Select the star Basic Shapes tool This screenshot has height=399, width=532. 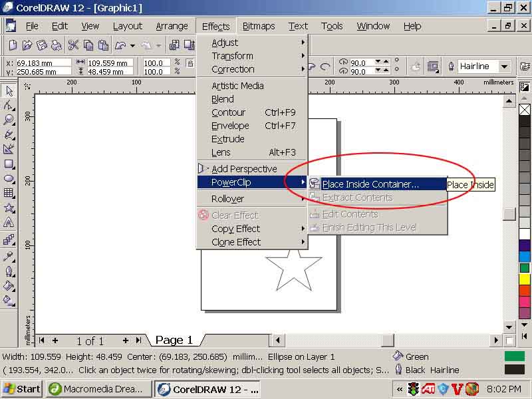[9, 208]
